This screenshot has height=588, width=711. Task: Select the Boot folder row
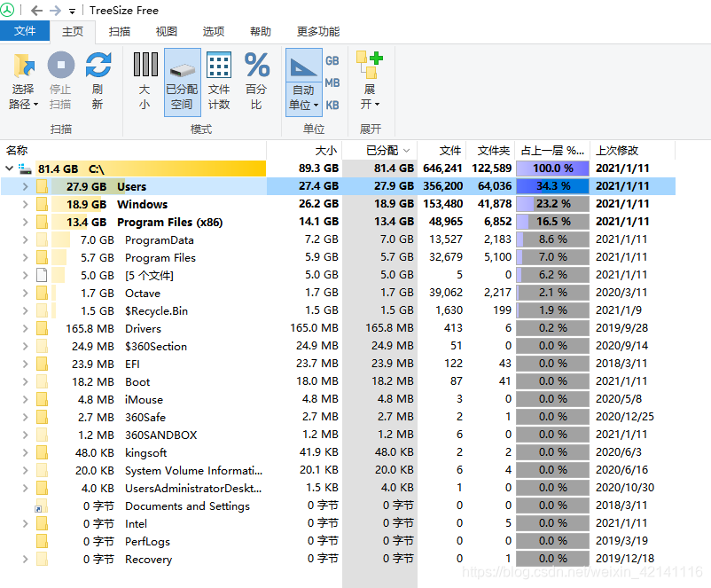click(x=339, y=381)
